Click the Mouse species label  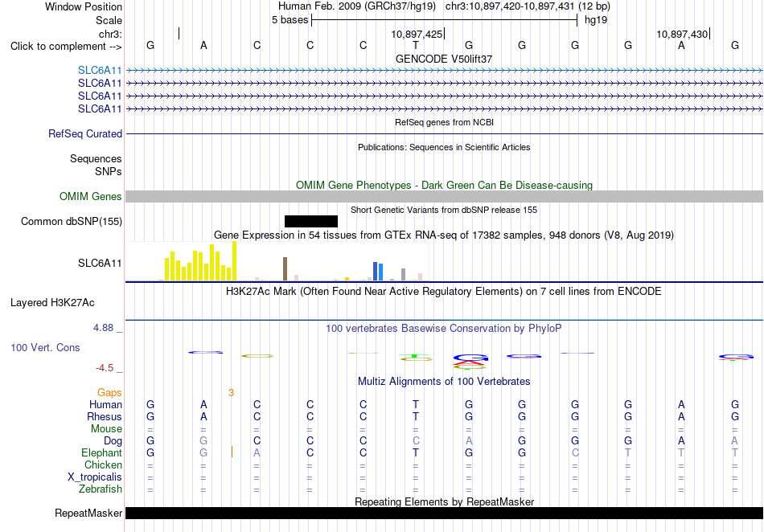[x=106, y=429]
